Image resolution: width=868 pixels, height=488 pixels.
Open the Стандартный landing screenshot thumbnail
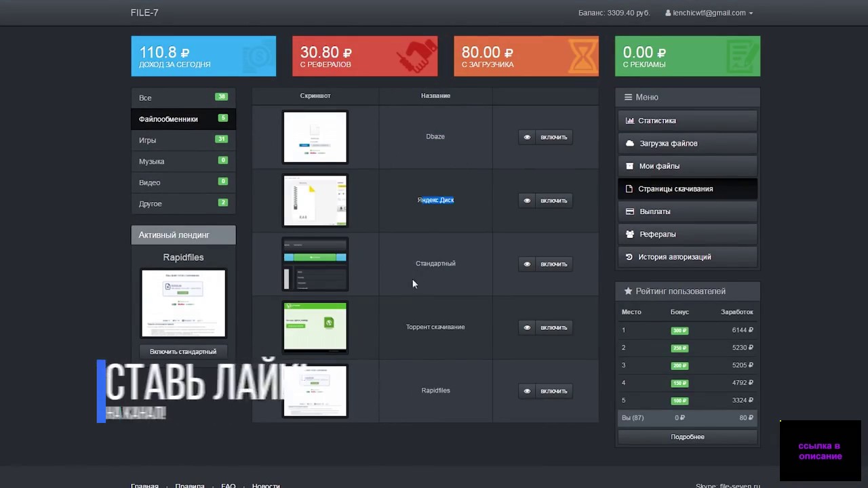315,264
